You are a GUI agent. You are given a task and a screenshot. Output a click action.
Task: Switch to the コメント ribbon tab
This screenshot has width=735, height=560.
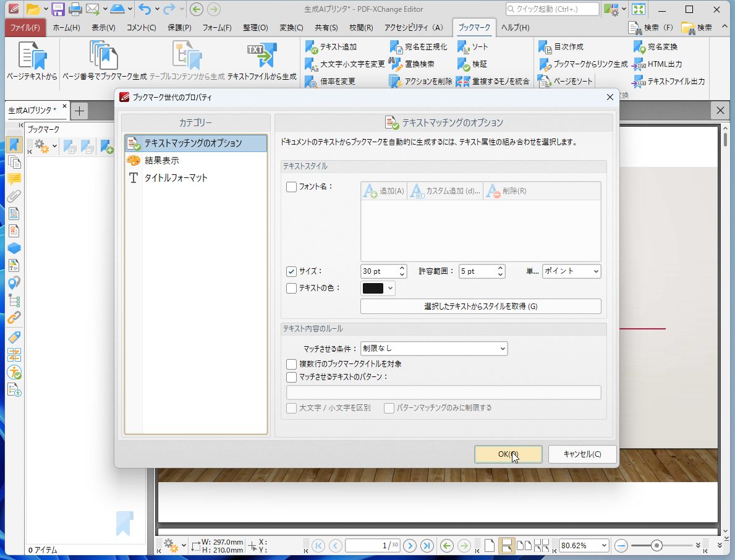[x=141, y=28]
